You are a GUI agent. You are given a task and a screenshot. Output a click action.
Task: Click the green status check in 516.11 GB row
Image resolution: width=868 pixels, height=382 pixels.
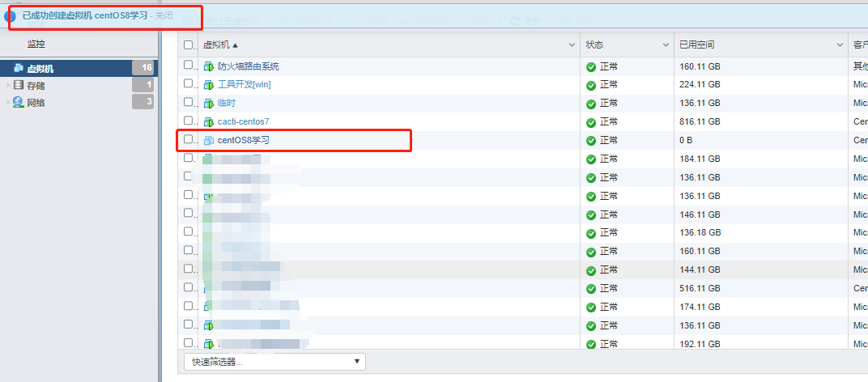591,288
